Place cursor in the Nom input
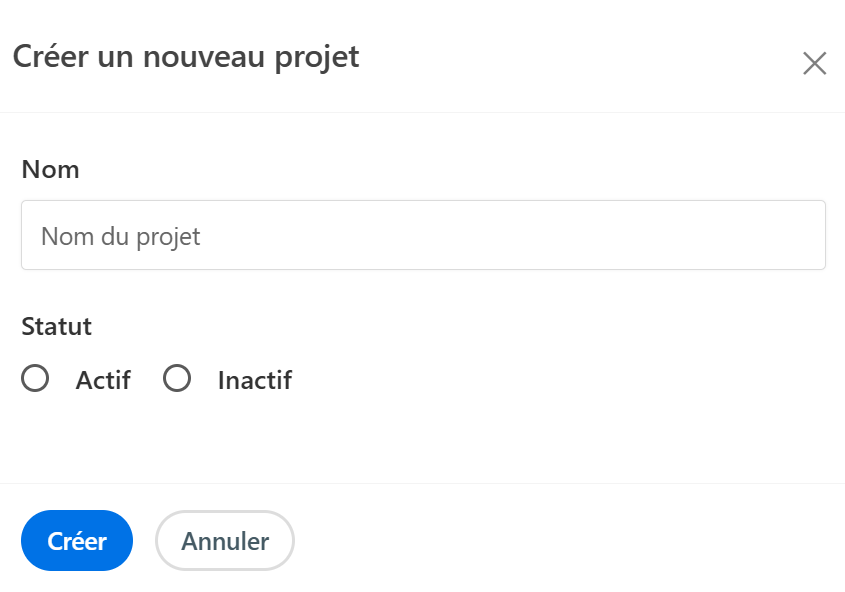Screen dimensions: 845x592 pyautogui.click(x=423, y=236)
